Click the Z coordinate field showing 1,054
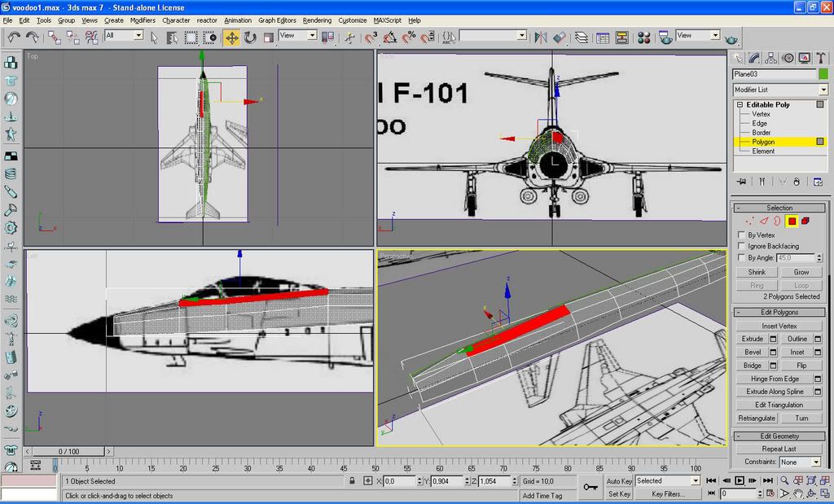Image resolution: width=834 pixels, height=504 pixels. [494, 481]
